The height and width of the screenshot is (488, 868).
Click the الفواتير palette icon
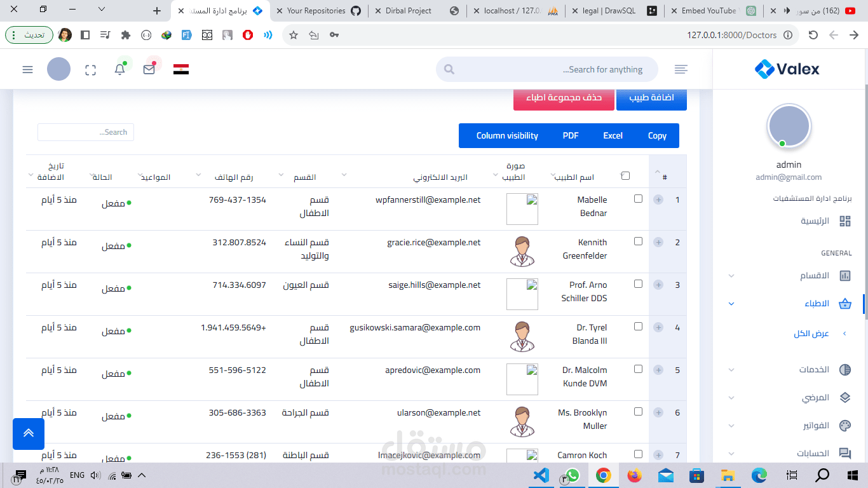pyautogui.click(x=845, y=426)
